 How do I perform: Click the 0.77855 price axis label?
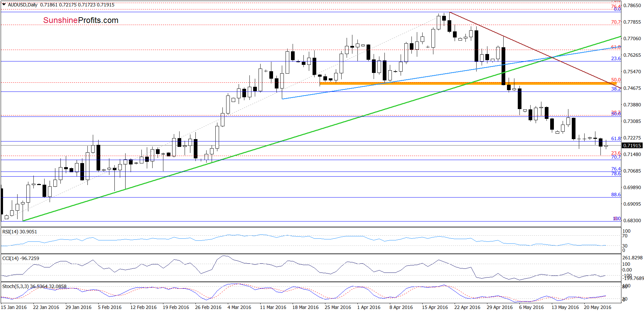point(632,22)
